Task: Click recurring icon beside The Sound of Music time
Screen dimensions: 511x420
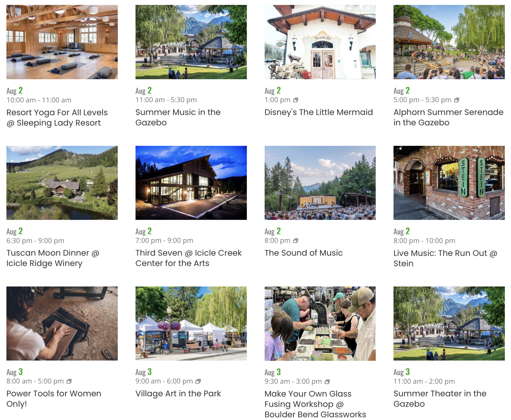Action: pyautogui.click(x=295, y=240)
